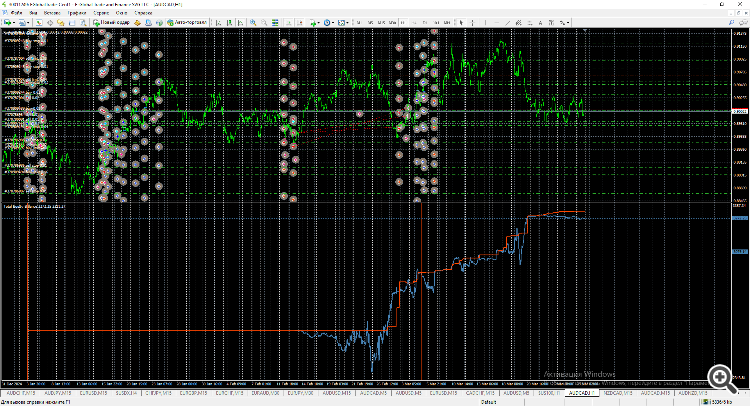Open the Окно menu
The height and width of the screenshot is (406, 750).
click(x=121, y=13)
